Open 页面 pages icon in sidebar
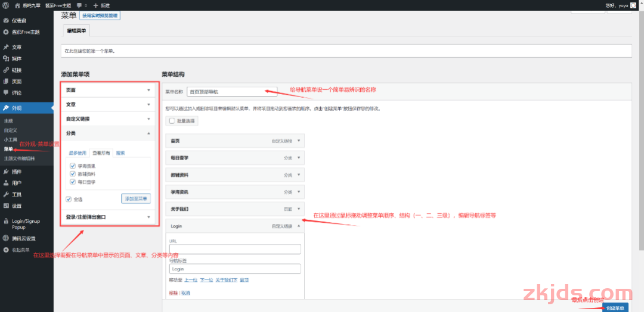Screen dimensions: 644x312 [x=6, y=82]
